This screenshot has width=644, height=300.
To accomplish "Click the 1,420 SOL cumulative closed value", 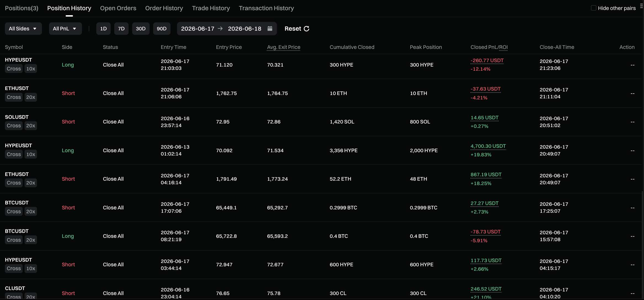I will click(x=342, y=122).
